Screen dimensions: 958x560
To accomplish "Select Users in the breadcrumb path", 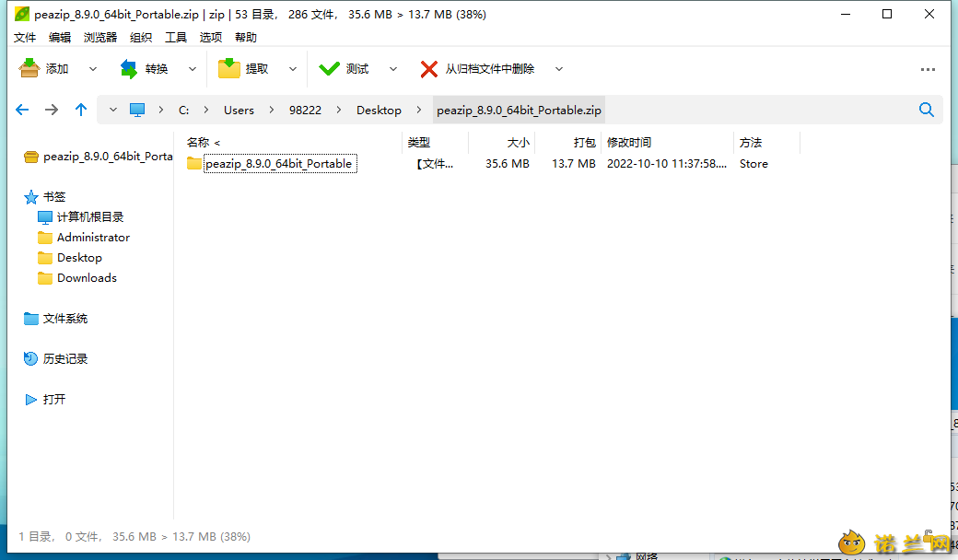I will tap(239, 110).
